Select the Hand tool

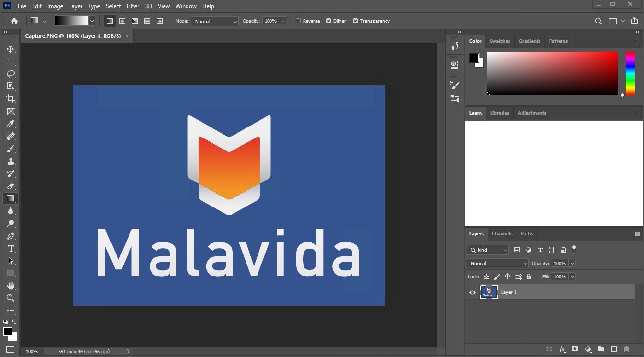coord(11,286)
